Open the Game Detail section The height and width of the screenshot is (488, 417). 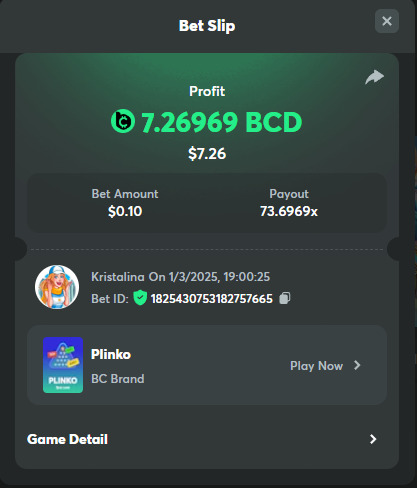pyautogui.click(x=207, y=439)
